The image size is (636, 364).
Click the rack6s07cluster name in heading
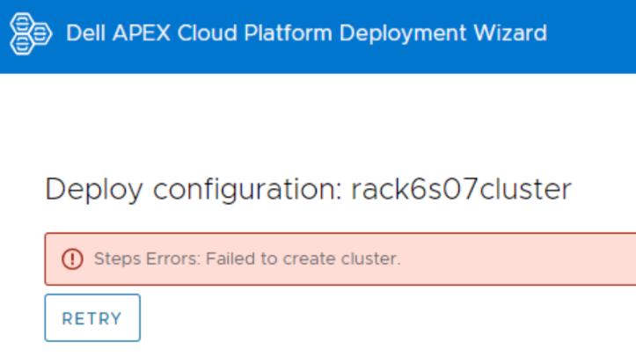click(462, 190)
